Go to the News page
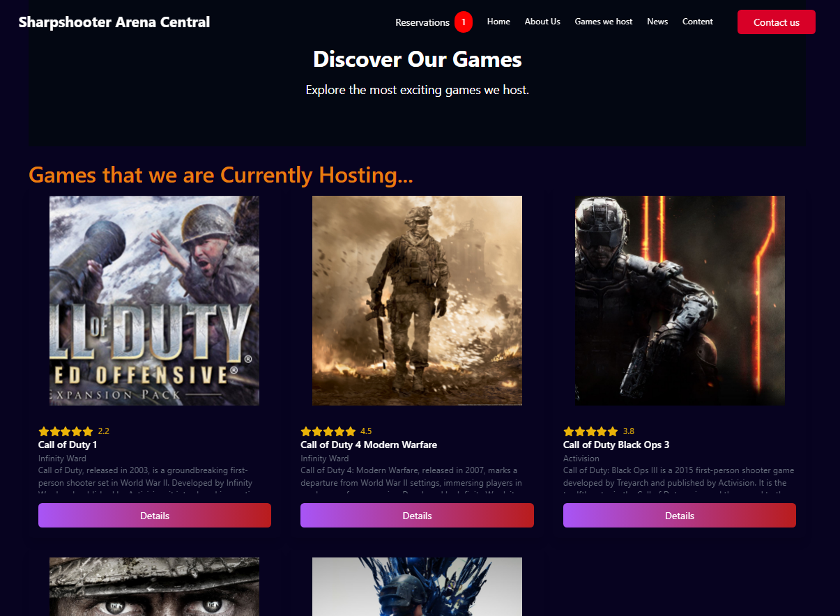Screen dimensions: 840x616 click(x=657, y=22)
